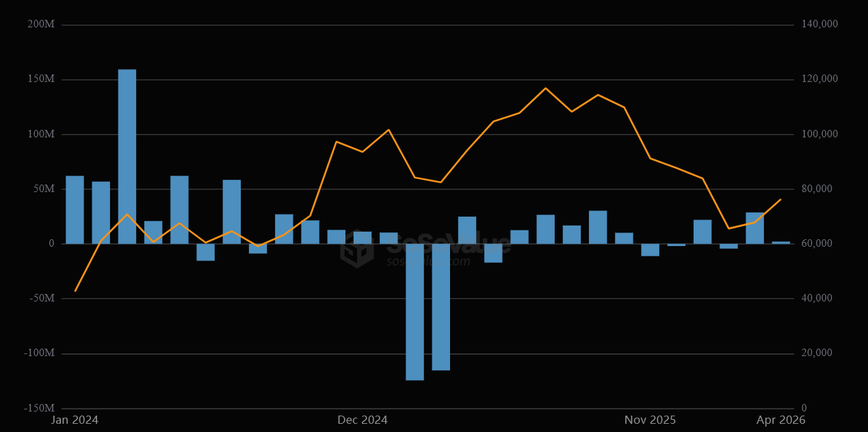Image resolution: width=868 pixels, height=432 pixels.
Task: Click the Apr 2026 x-axis label
Action: pyautogui.click(x=782, y=420)
